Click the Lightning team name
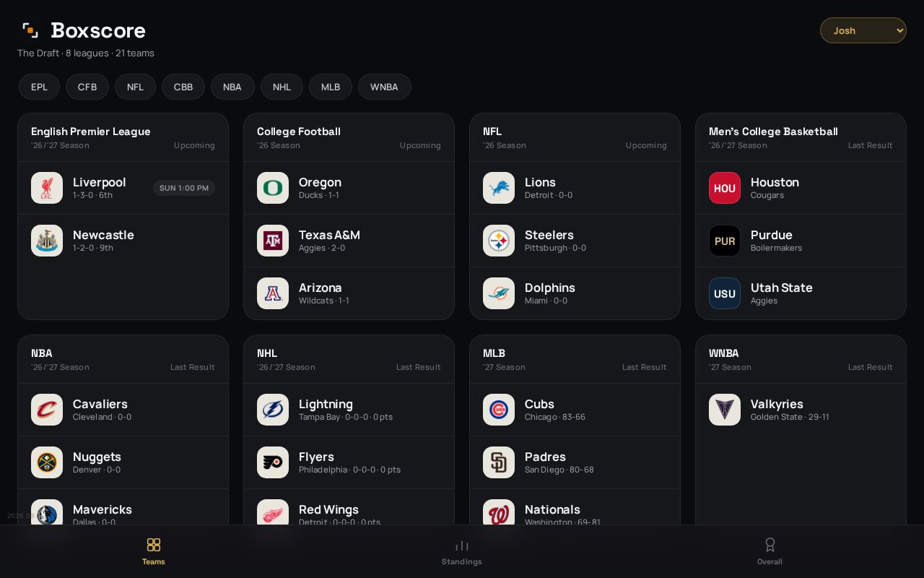 coord(326,404)
